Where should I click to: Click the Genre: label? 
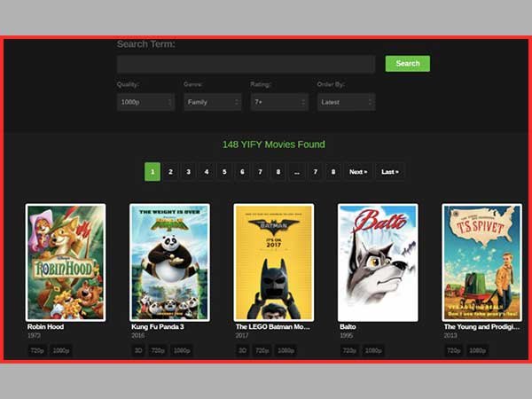[193, 84]
